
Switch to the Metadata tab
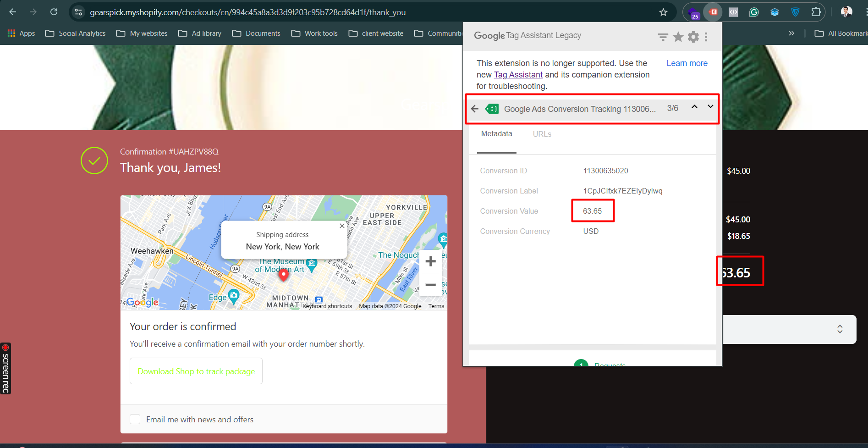pyautogui.click(x=496, y=134)
